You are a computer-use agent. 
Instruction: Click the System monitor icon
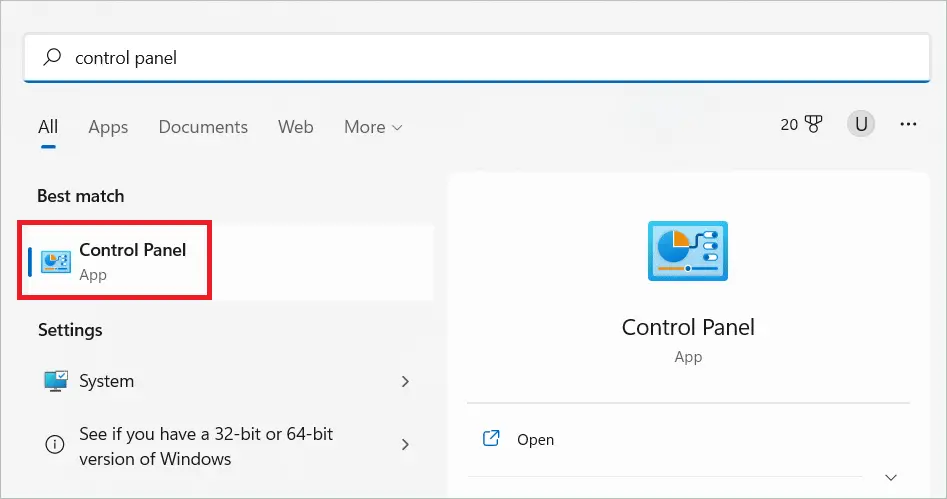pyautogui.click(x=56, y=381)
